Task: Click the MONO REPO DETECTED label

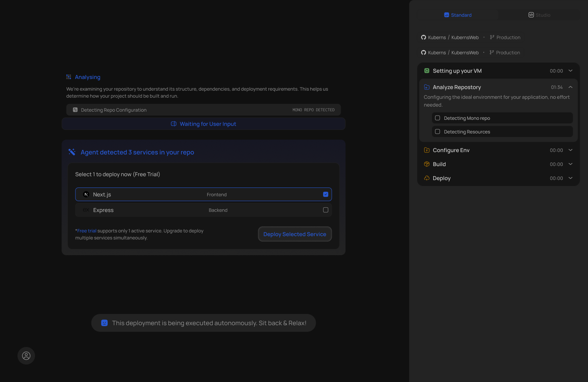Action: point(313,110)
